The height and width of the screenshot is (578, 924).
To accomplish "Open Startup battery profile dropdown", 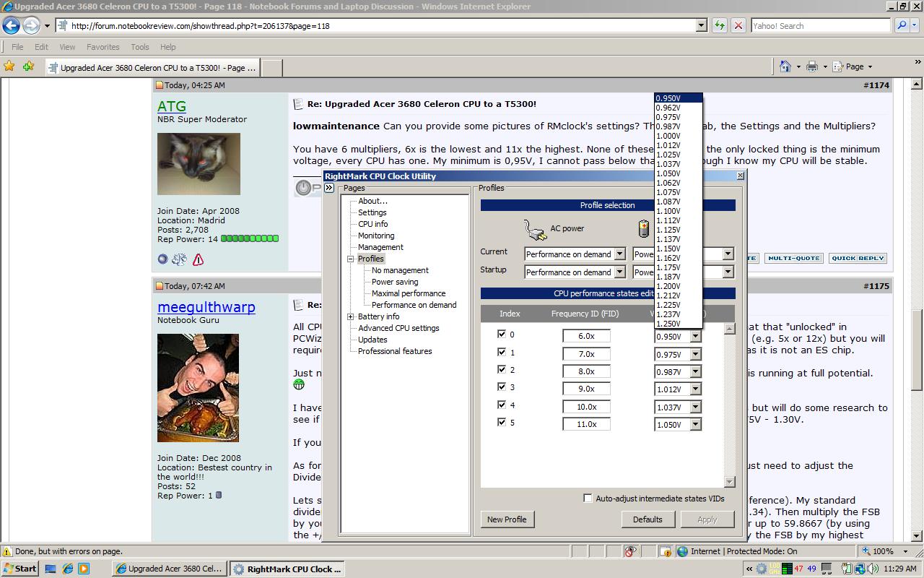I will pos(728,272).
